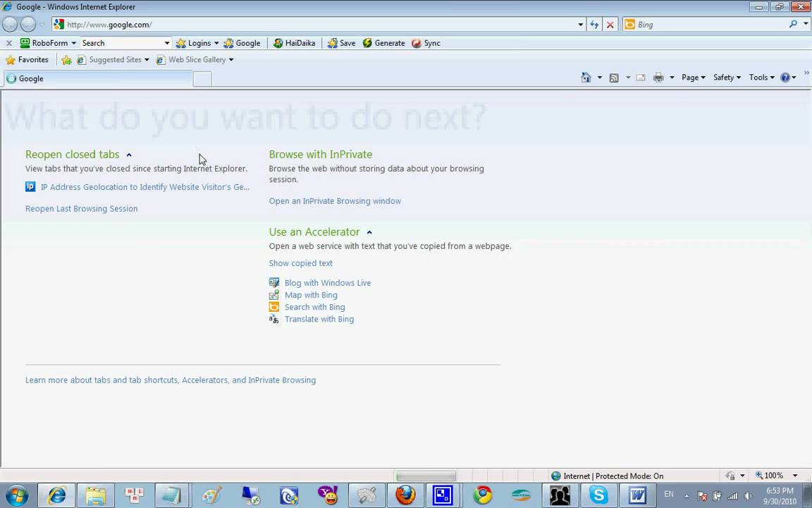The image size is (812, 508).
Task: Expand the RoboForm Search dropdown arrow
Action: tap(167, 43)
